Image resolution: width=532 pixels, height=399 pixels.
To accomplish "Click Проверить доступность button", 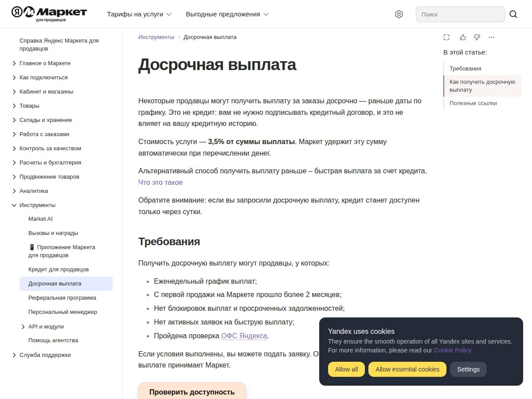I will (192, 391).
